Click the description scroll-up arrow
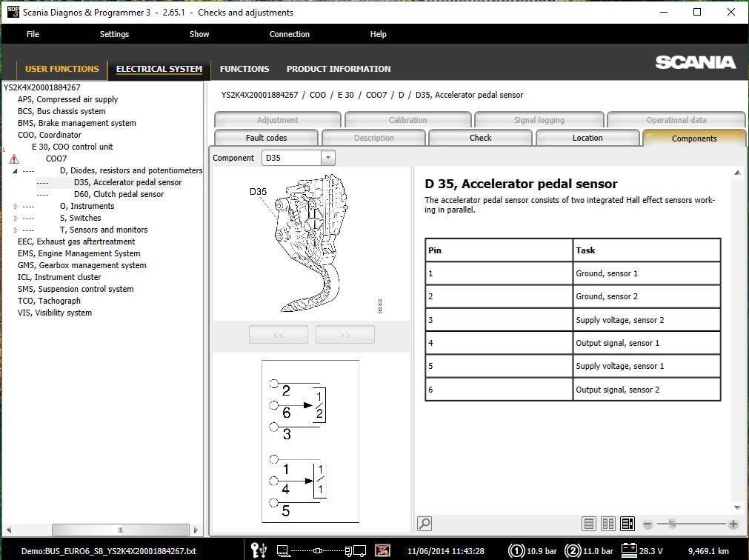This screenshot has height=560, width=749. (738, 173)
